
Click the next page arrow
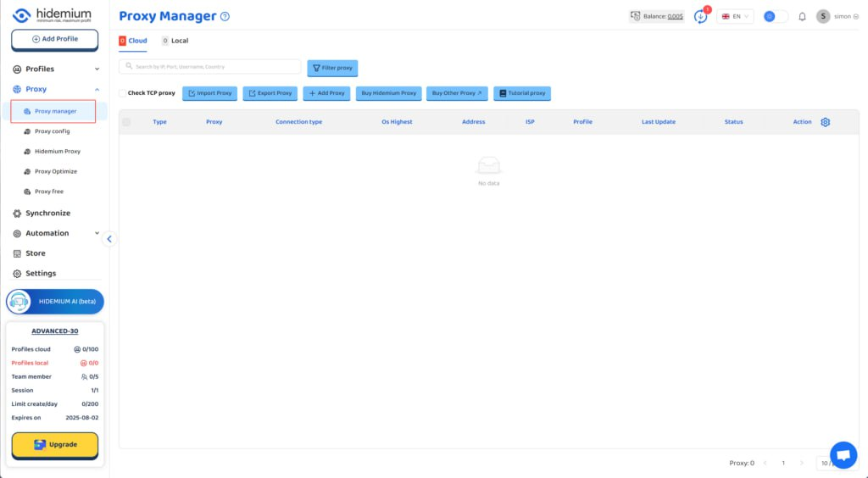[802, 463]
